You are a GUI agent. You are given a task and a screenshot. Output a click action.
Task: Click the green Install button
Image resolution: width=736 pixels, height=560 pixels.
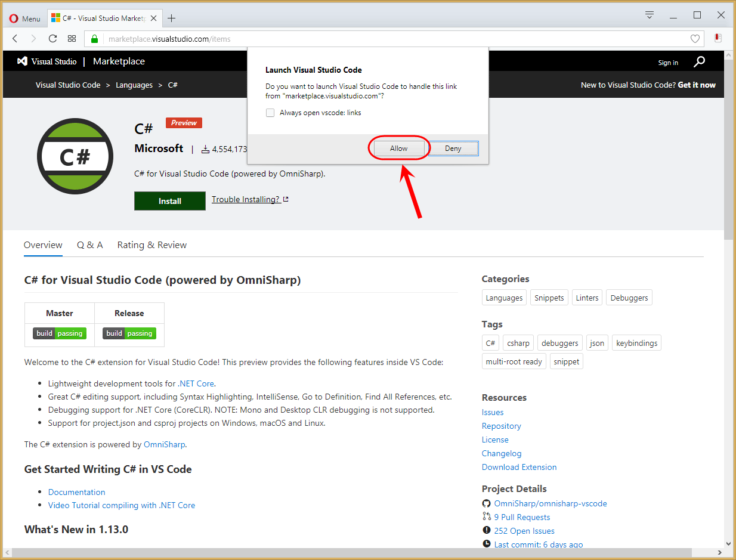[170, 201]
